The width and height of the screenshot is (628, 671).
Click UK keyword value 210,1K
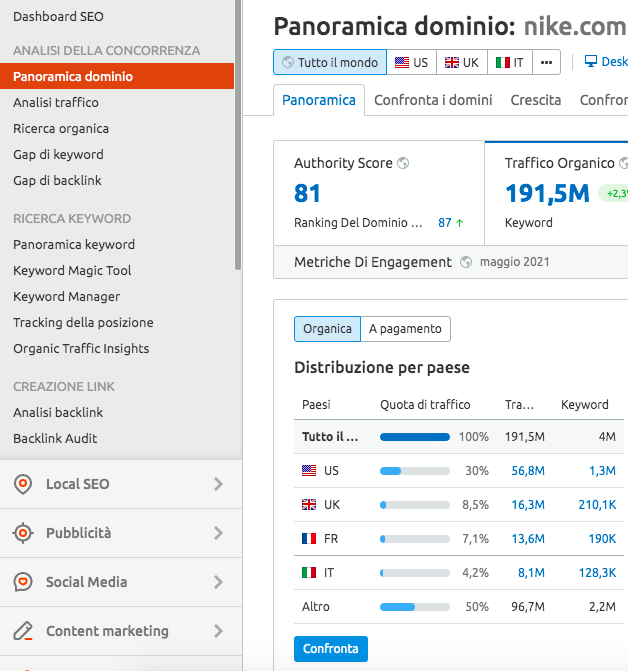[x=597, y=505]
